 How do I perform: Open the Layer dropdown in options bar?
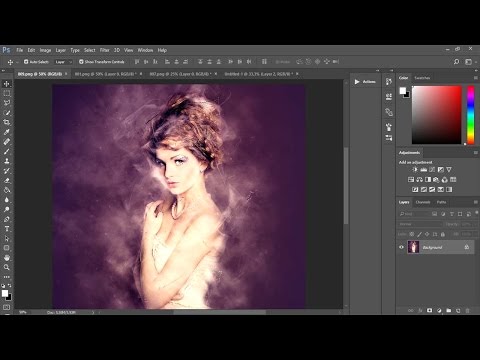[x=63, y=62]
